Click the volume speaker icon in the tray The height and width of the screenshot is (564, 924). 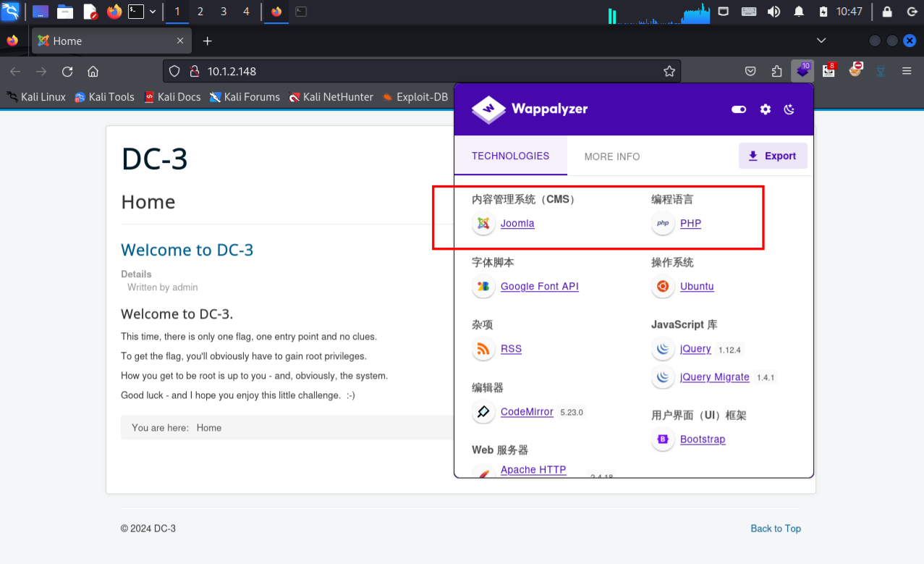coord(773,11)
